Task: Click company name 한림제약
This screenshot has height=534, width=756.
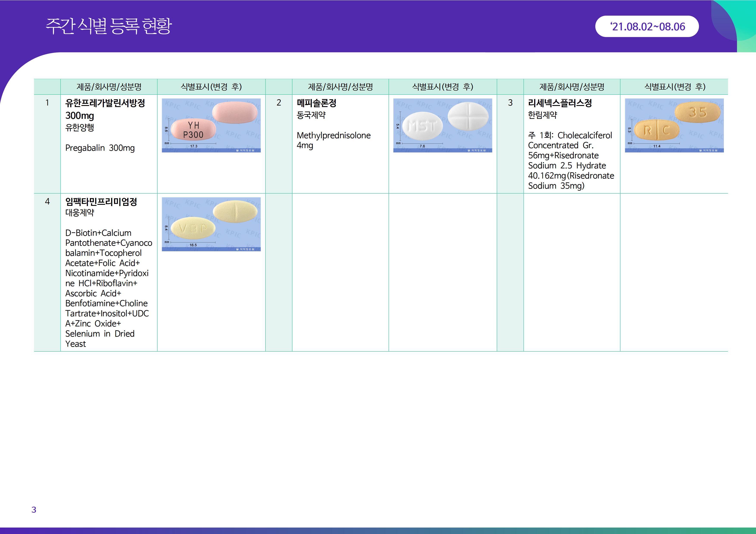Action: 542,115
